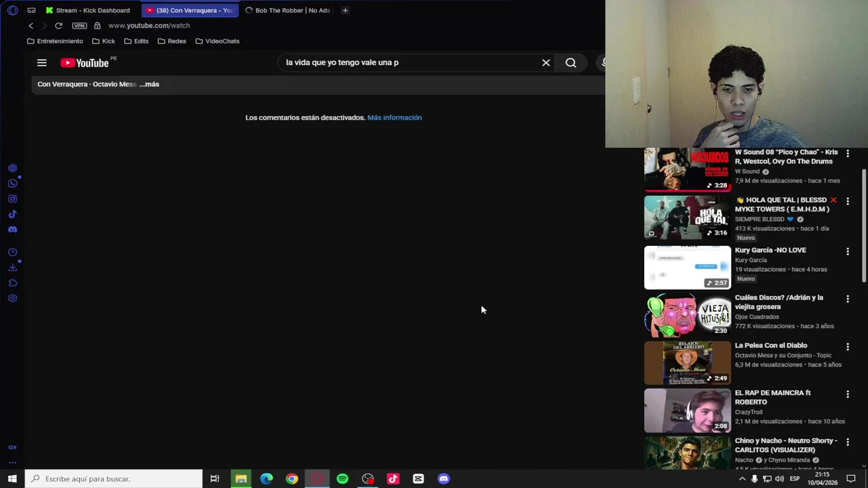868x488 pixels.
Task: Open File Explorer from the taskbar
Action: coord(241,479)
